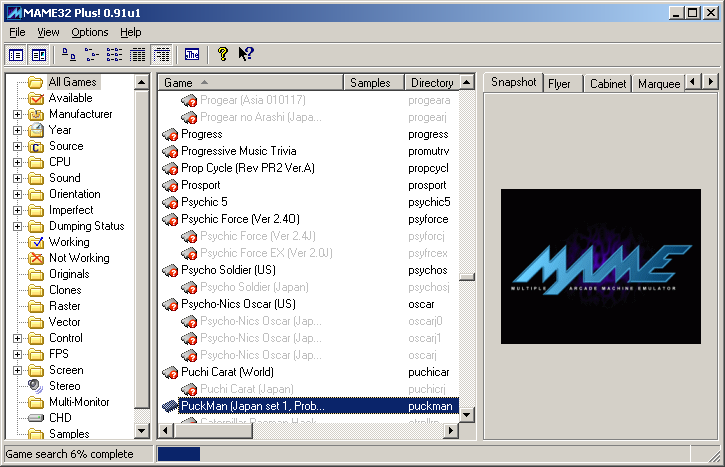Toggle the grouped view toolbar icon
Image resolution: width=725 pixels, height=467 pixels.
click(161, 54)
